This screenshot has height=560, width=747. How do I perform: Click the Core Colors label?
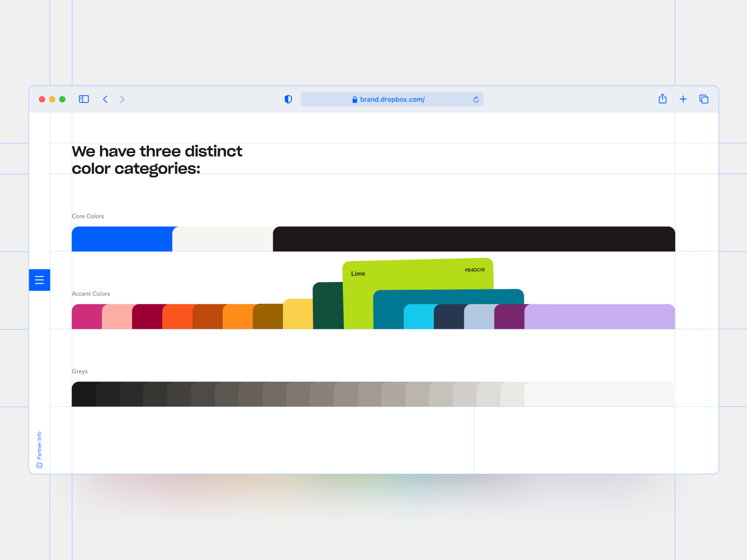[88, 216]
